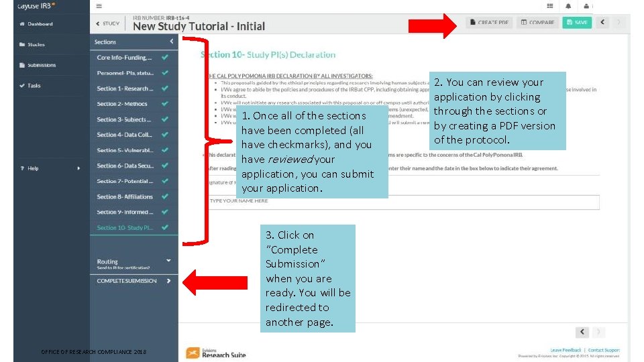The height and width of the screenshot is (362, 644).
Task: Open the Contact Support link
Action: pyautogui.click(x=604, y=350)
